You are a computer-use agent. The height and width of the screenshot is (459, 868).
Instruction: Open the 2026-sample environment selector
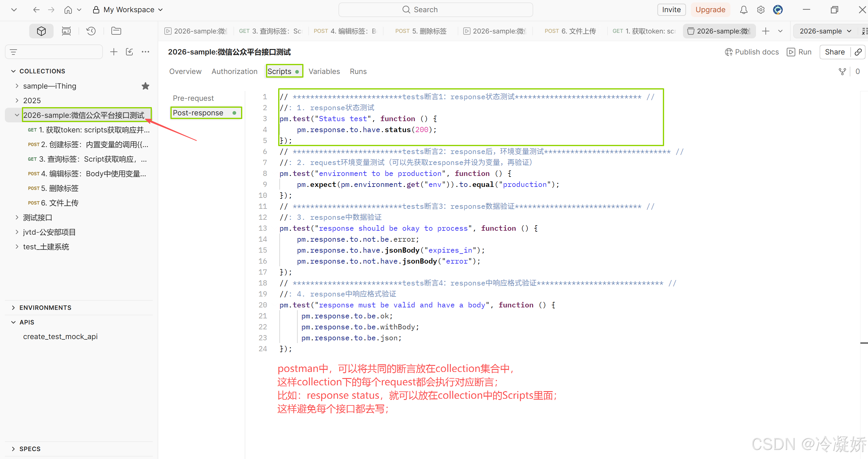pos(825,31)
